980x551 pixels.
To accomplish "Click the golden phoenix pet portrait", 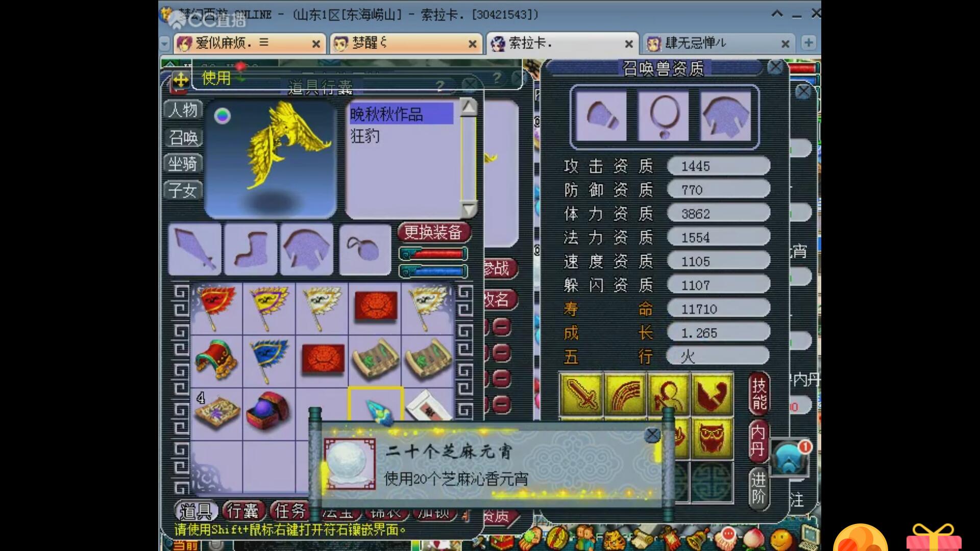I will [271, 160].
